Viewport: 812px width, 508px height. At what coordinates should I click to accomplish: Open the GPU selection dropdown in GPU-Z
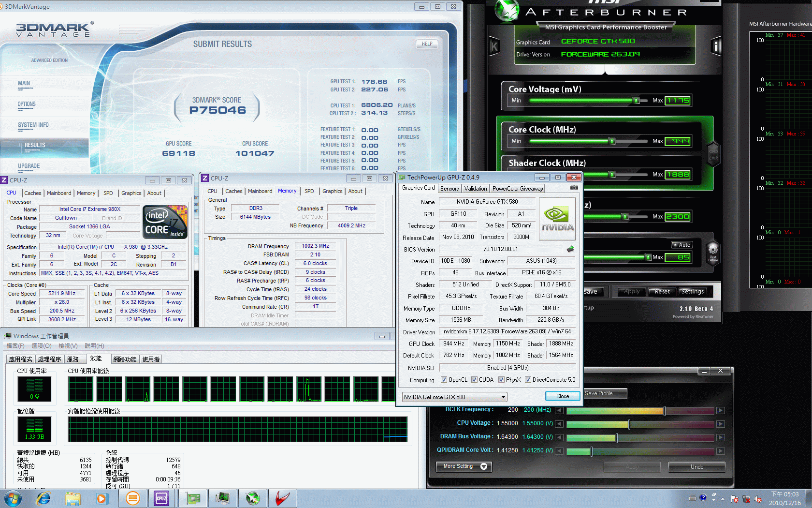[454, 397]
